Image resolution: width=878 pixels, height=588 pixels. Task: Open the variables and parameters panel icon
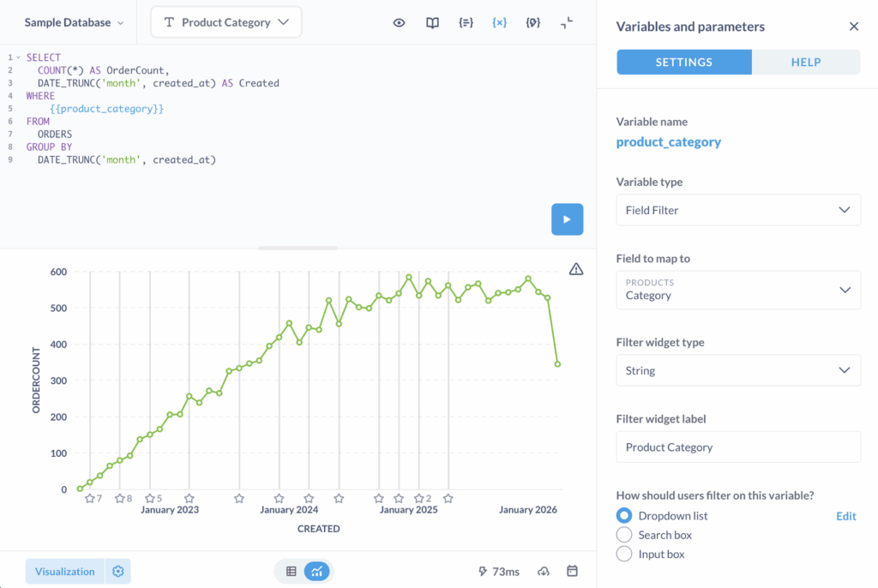coord(499,23)
